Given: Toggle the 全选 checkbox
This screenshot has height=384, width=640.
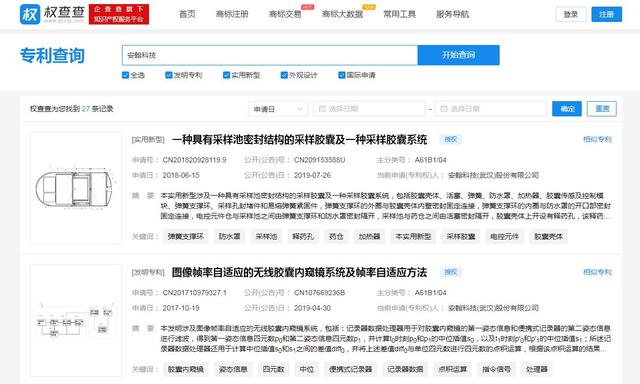Looking at the screenshot, I should point(126,75).
